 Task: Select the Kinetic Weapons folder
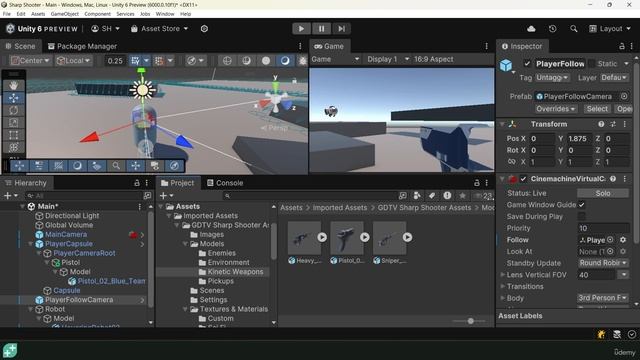click(x=235, y=271)
